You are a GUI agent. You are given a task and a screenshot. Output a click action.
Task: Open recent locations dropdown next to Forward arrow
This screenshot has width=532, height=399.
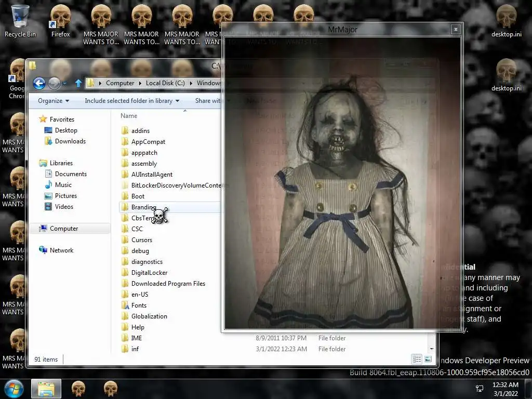click(x=64, y=83)
